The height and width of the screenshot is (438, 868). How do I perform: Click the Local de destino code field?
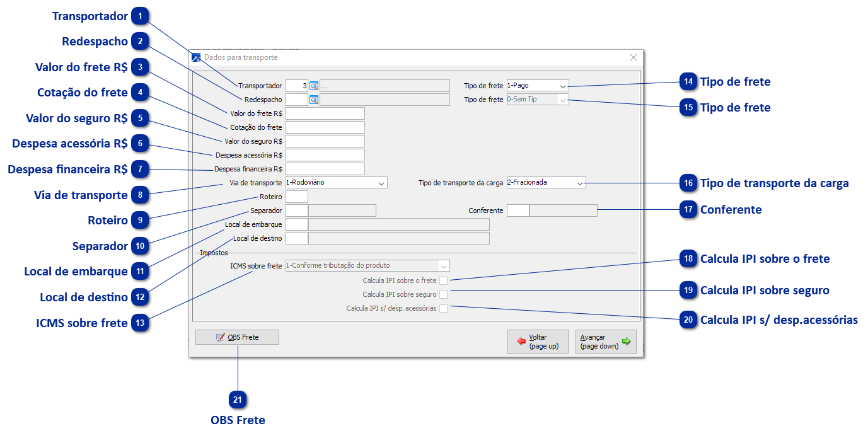297,238
